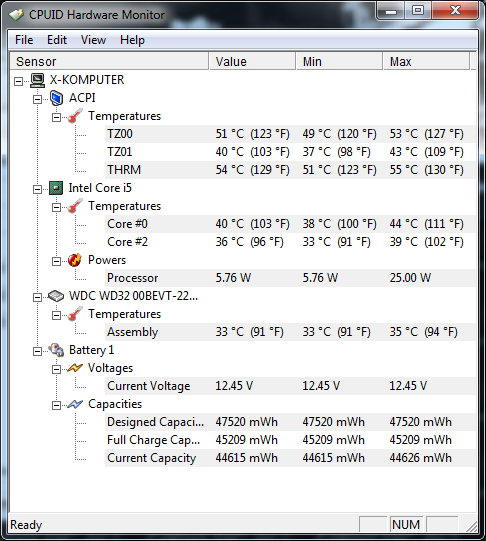Viewport: 486px width, 541px height.
Task: Click the Value column header
Action: tap(252, 61)
